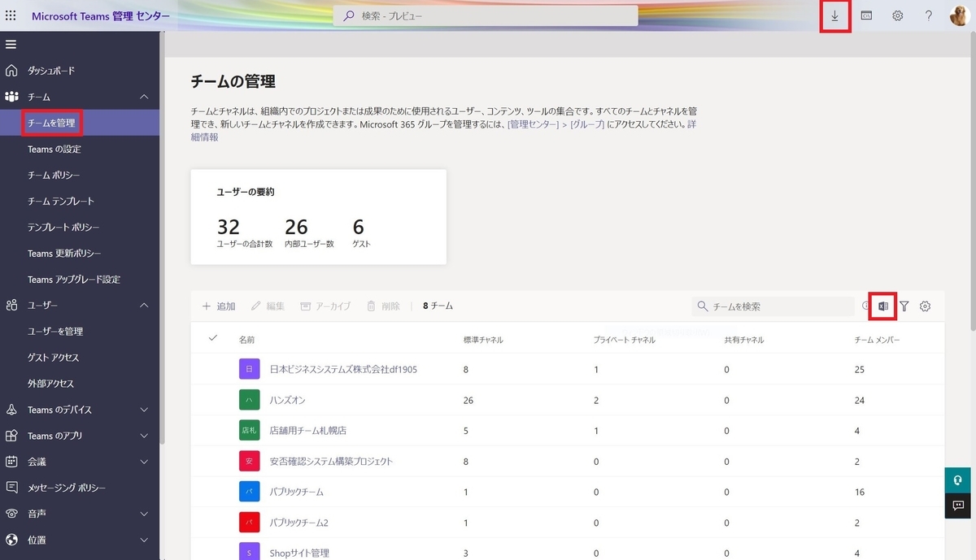Screen dimensions: 976x560
Task: Open the filter funnel icon
Action: [x=904, y=306]
